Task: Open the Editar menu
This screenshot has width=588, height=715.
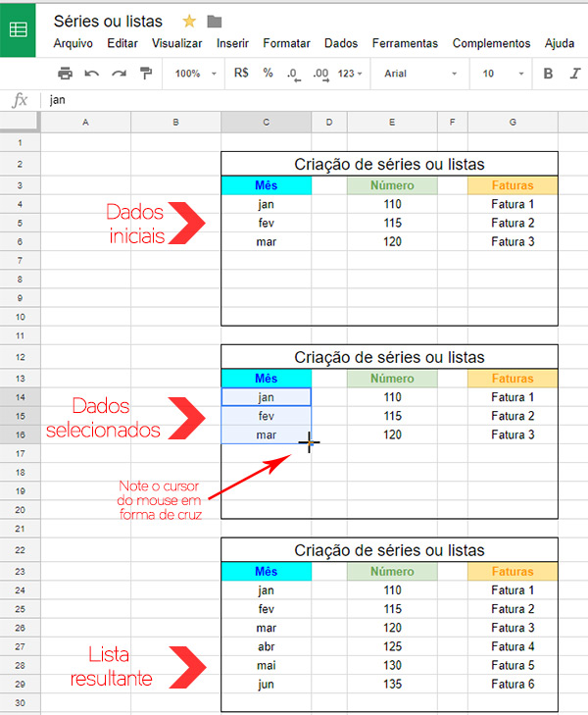Action: point(122,43)
